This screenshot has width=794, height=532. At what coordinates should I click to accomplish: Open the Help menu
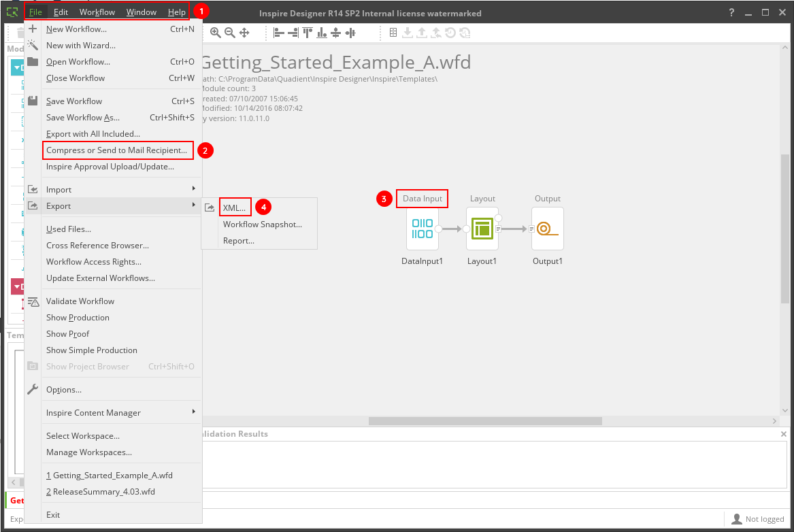coord(177,12)
